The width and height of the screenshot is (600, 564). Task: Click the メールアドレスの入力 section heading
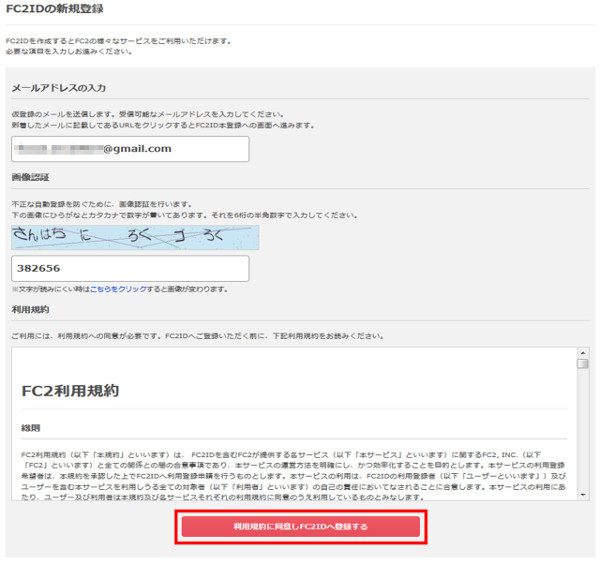(59, 88)
